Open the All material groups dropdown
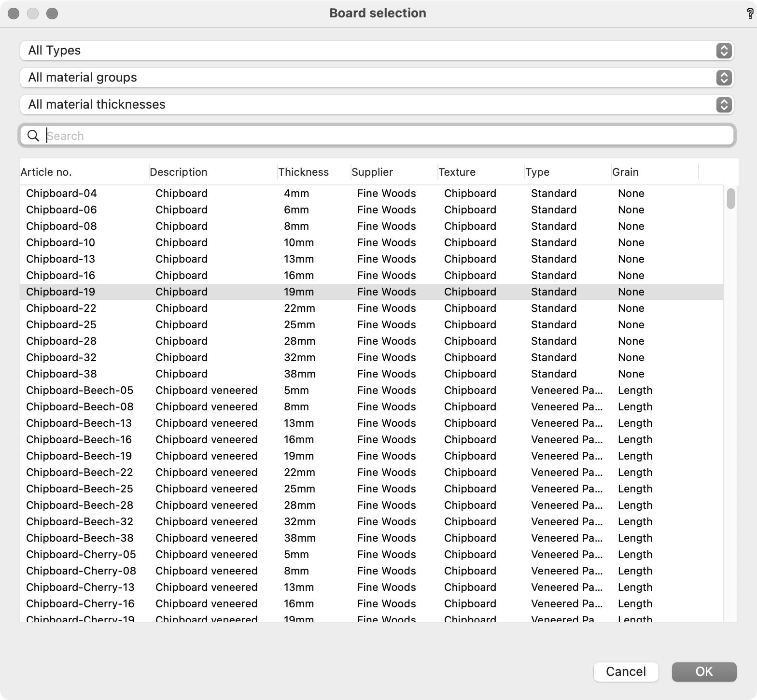Screen dimensions: 757x700 pyautogui.click(x=377, y=78)
